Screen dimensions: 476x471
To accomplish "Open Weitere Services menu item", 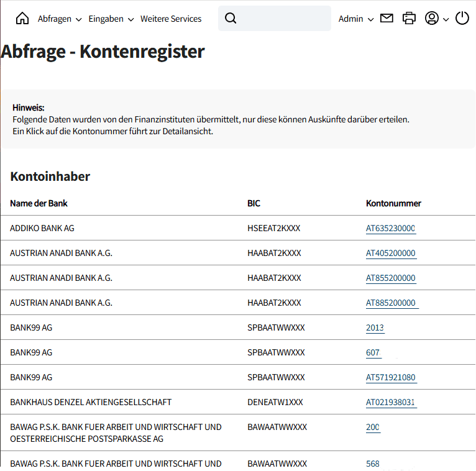I will tap(171, 19).
